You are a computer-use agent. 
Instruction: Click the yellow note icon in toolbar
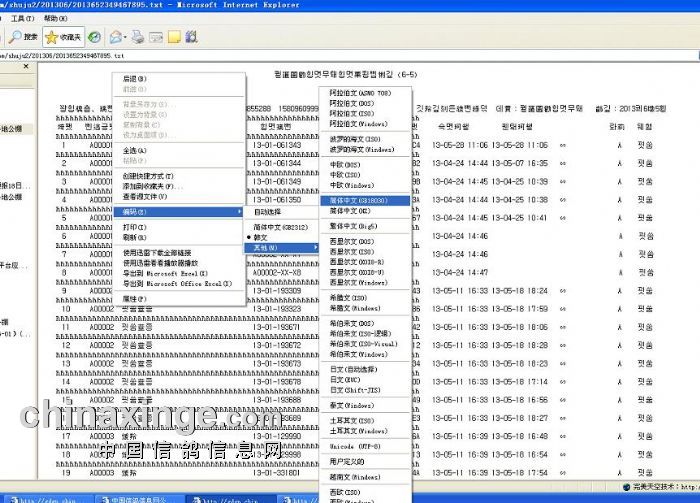173,37
